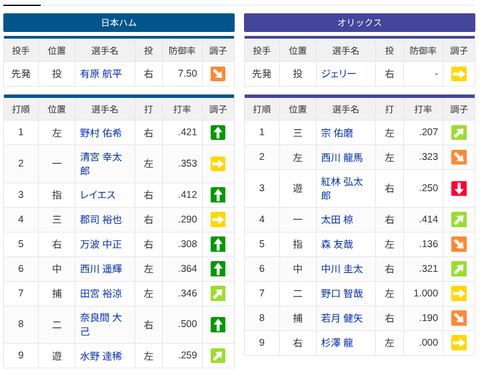Click 万波 中正 green up condition arrow
Image resolution: width=480 pixels, height=371 pixels.
218,244
